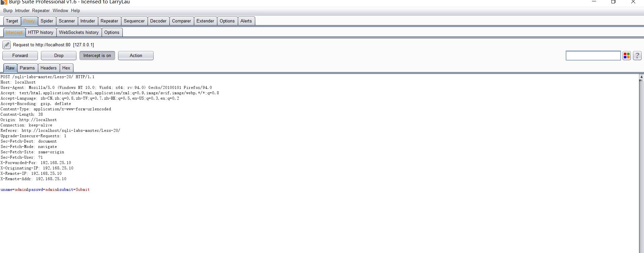644x253 pixels.
Task: Click the Accept-Encoding header line
Action: click(36, 104)
